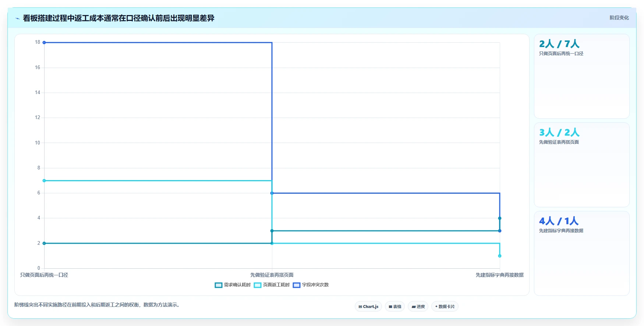Click the 字段冲突次数 point at value 6
Viewport: 644px width, 326px height.
click(x=272, y=193)
